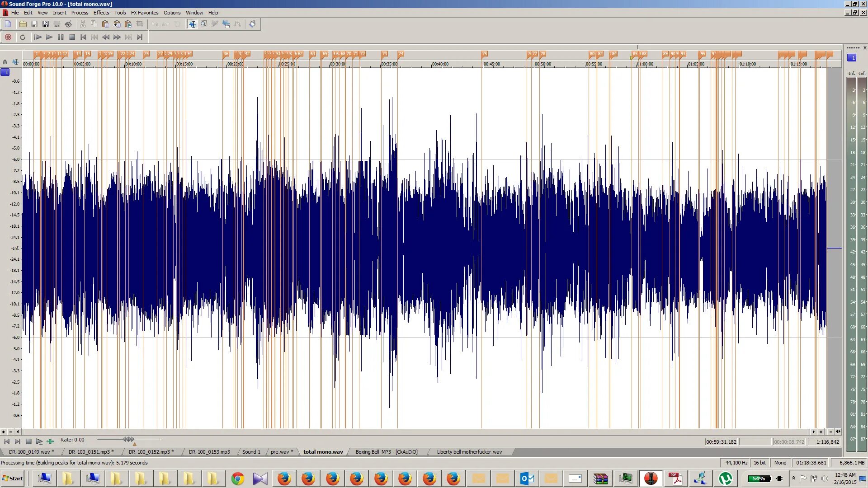Open the Effects menu
The image size is (868, 488).
click(101, 13)
